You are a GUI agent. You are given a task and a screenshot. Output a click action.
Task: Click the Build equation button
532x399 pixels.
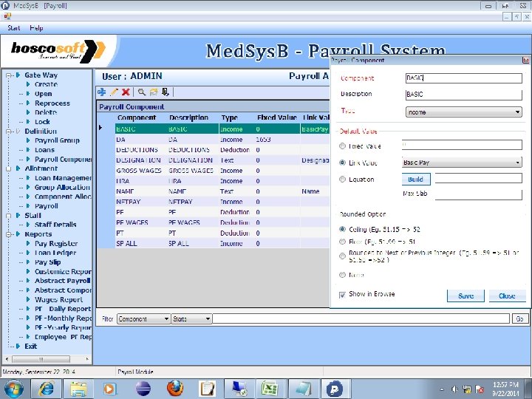coord(416,179)
